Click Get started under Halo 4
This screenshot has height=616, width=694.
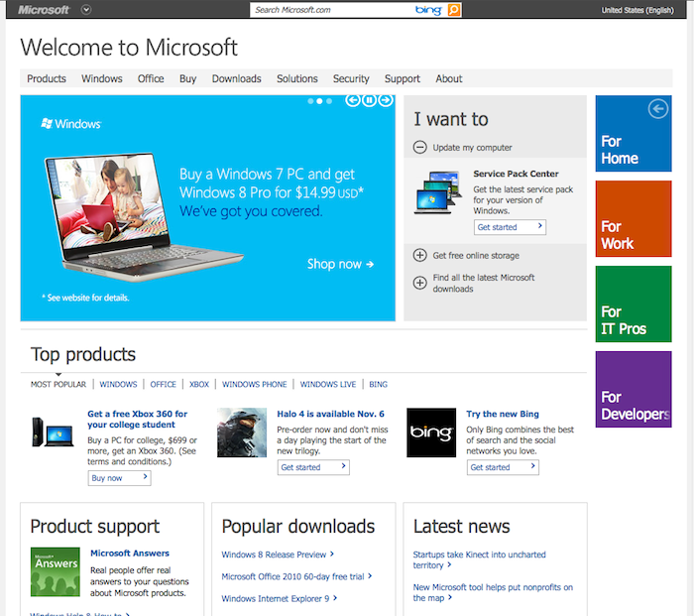(313, 467)
